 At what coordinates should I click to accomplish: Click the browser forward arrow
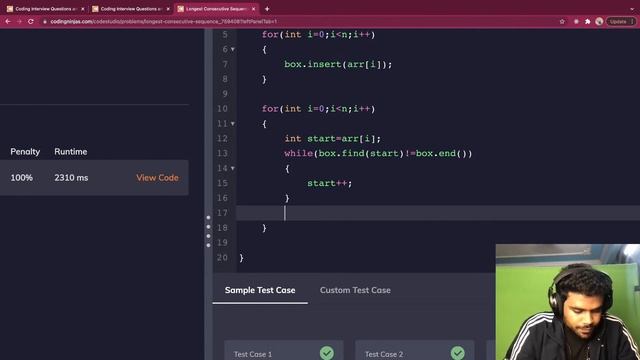click(x=19, y=21)
